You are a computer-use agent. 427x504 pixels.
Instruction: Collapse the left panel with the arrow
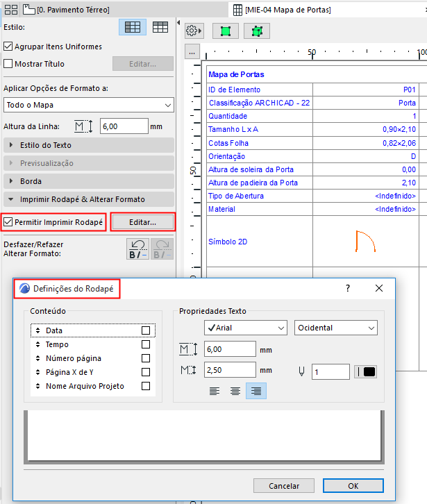[x=178, y=22]
